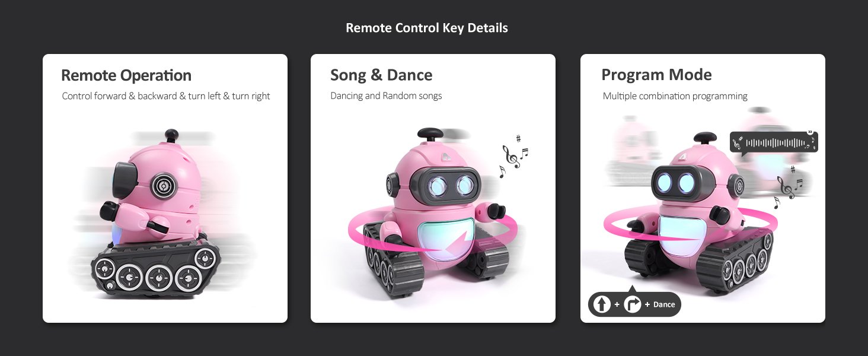Click the turn right arrow icon
Viewport: 868px width, 356px height.
pos(633,304)
